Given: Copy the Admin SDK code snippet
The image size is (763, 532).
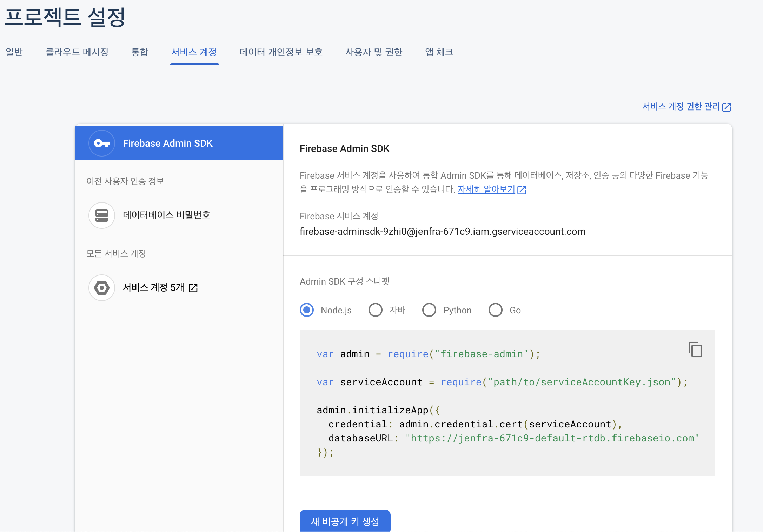Looking at the screenshot, I should [x=695, y=350].
